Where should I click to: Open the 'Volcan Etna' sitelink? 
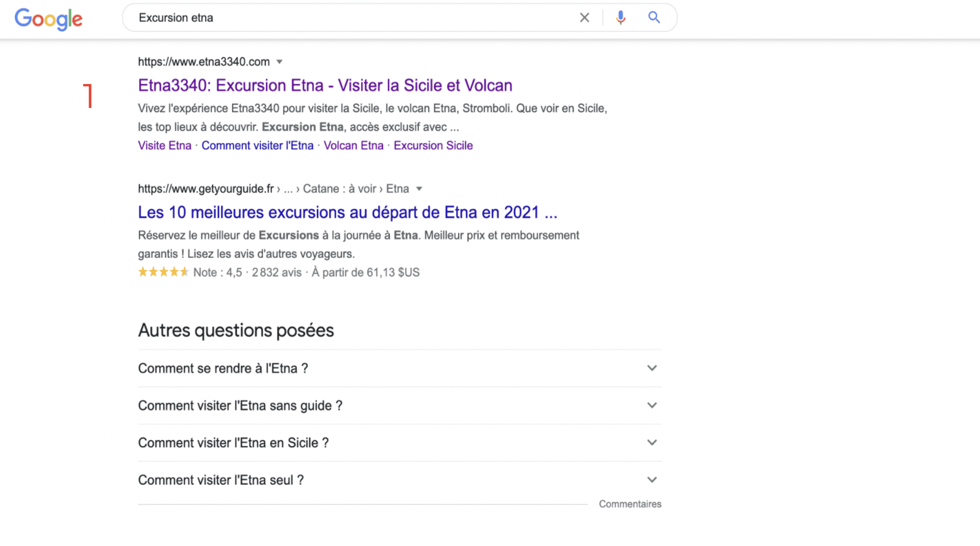click(354, 145)
